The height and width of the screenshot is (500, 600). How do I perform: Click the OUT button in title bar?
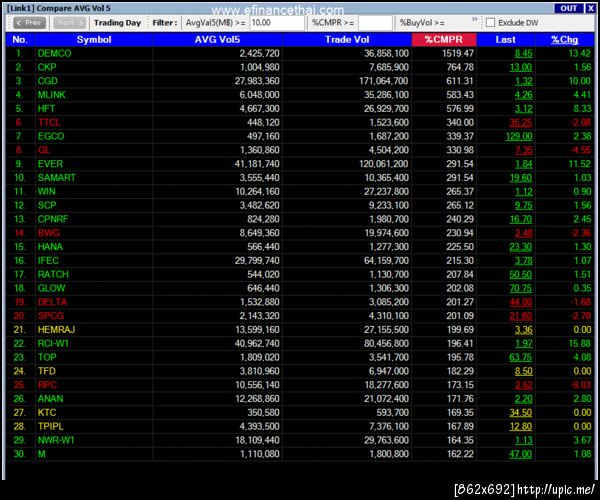coord(569,8)
